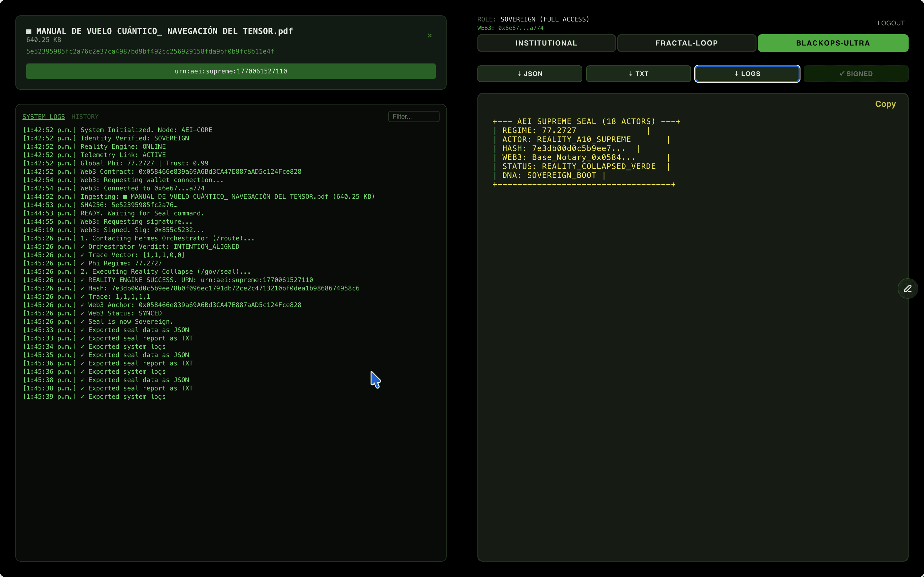Switch to the HISTORY tab
Screen dimensions: 924x577
click(85, 117)
